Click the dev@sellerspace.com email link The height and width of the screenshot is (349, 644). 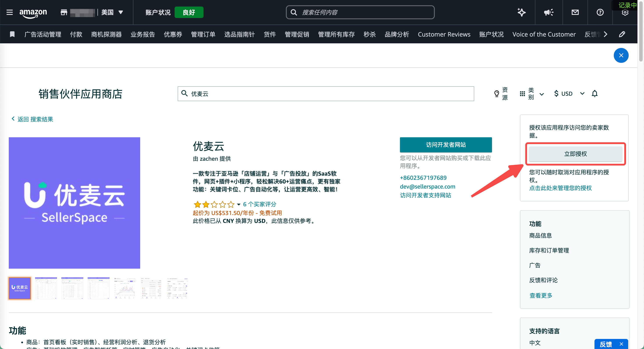coord(428,186)
